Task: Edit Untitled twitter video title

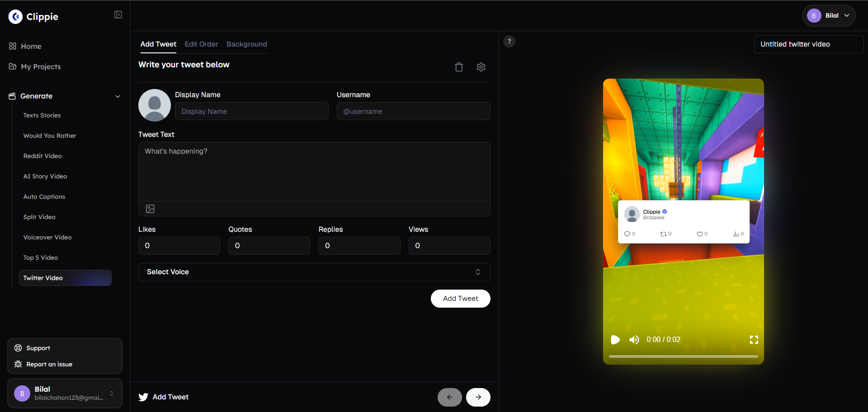Action: pyautogui.click(x=809, y=44)
